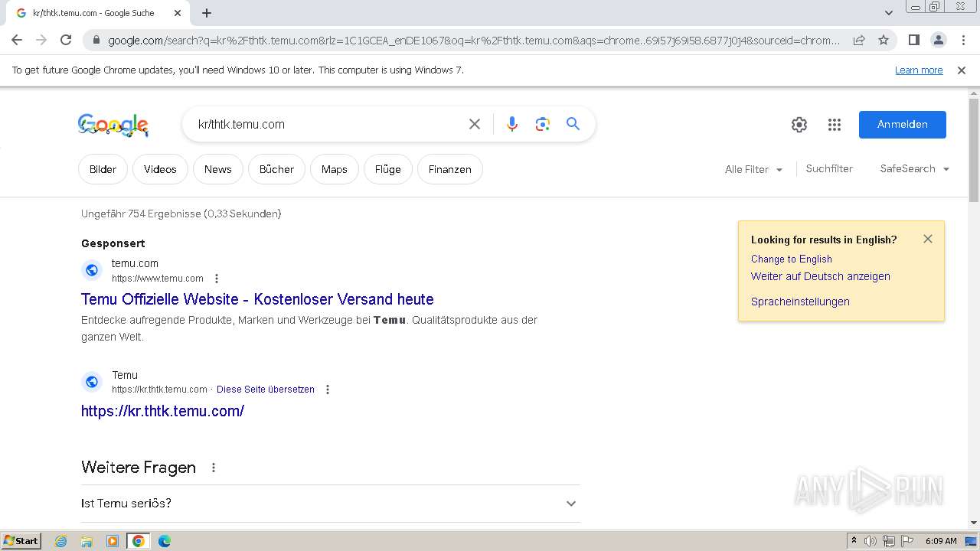Go forward with the browser forward arrow
This screenshot has height=551, width=980.
(41, 40)
